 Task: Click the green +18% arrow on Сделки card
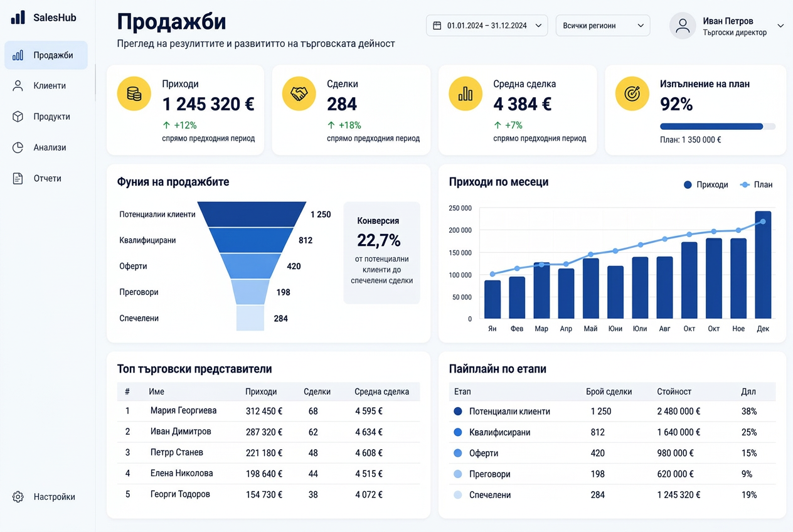click(x=331, y=125)
